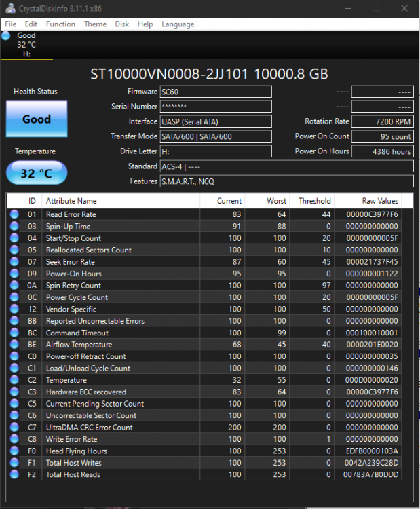The height and width of the screenshot is (509, 420).
Task: Click status orb for Power-off Retract Count
Action: (x=14, y=356)
